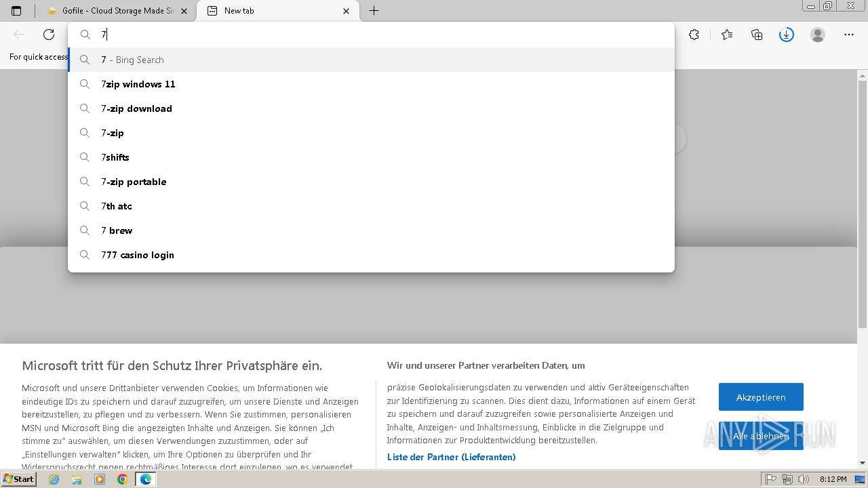Launch Internet Explorer from taskbar
868x488 pixels.
pyautogui.click(x=54, y=479)
